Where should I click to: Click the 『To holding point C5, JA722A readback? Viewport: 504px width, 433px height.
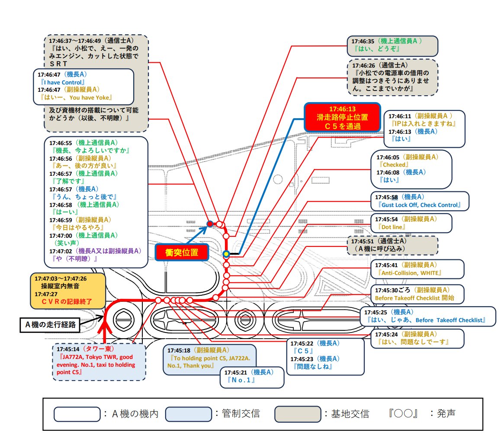coord(209,362)
